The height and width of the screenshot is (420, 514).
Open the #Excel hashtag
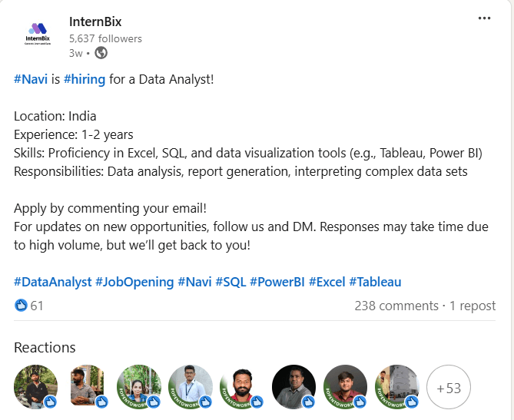pos(327,282)
